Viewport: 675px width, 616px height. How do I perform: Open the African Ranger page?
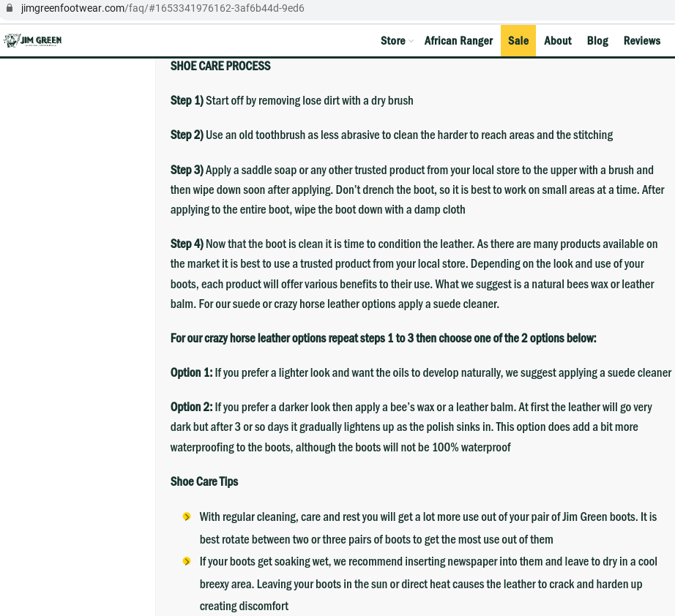click(458, 40)
